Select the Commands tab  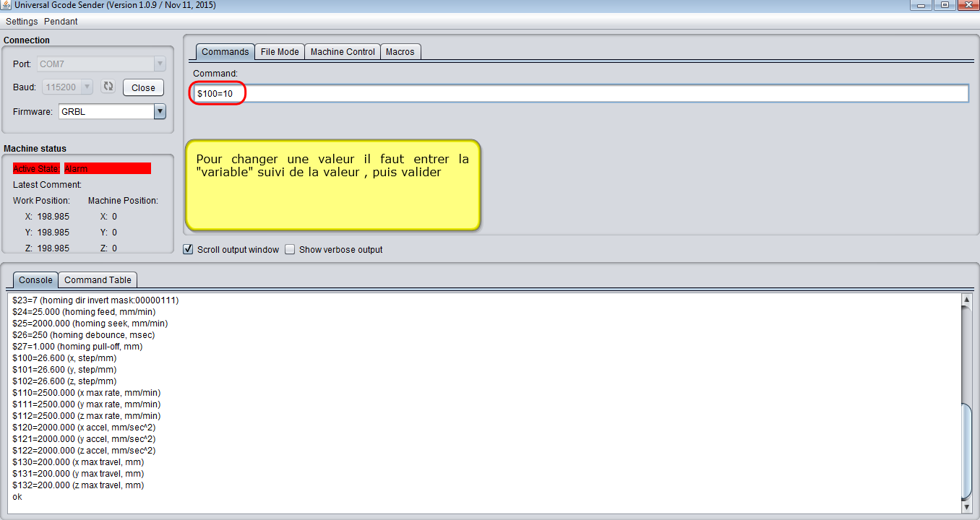225,52
